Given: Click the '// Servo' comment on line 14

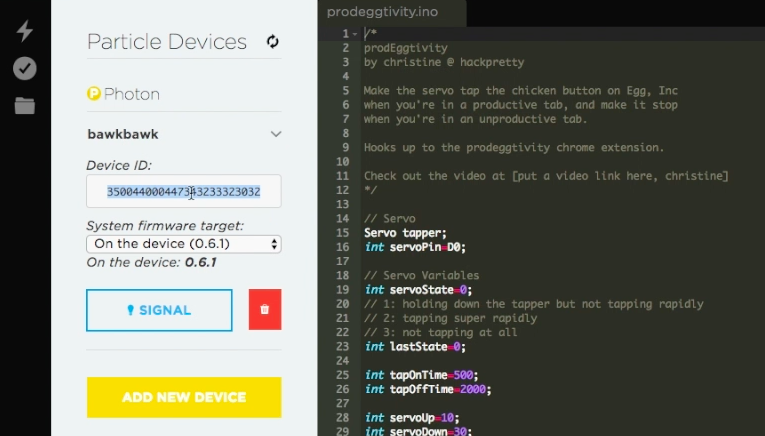Looking at the screenshot, I should coord(389,218).
